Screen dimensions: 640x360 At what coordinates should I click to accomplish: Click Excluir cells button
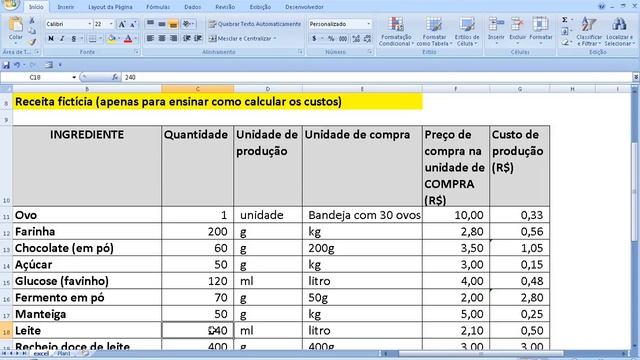point(518,31)
